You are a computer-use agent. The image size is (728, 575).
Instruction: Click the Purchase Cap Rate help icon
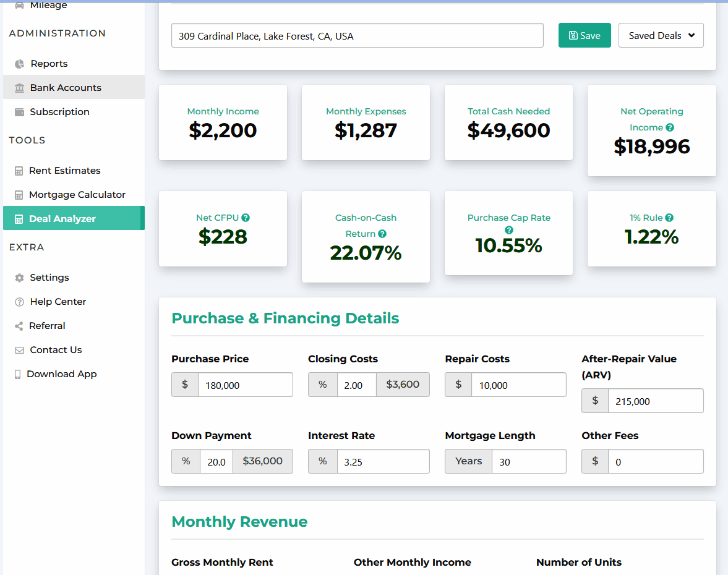point(509,230)
